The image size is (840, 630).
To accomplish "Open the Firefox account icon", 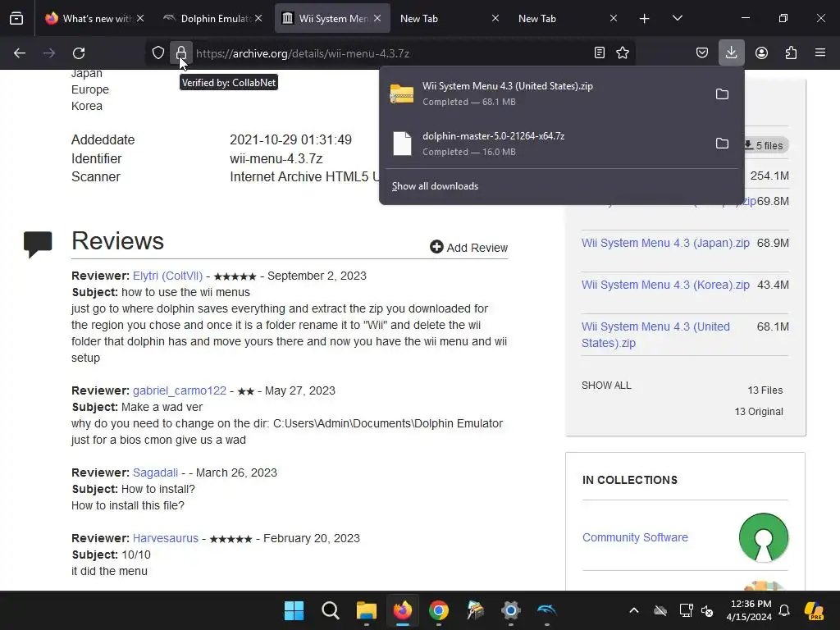I will click(x=761, y=52).
